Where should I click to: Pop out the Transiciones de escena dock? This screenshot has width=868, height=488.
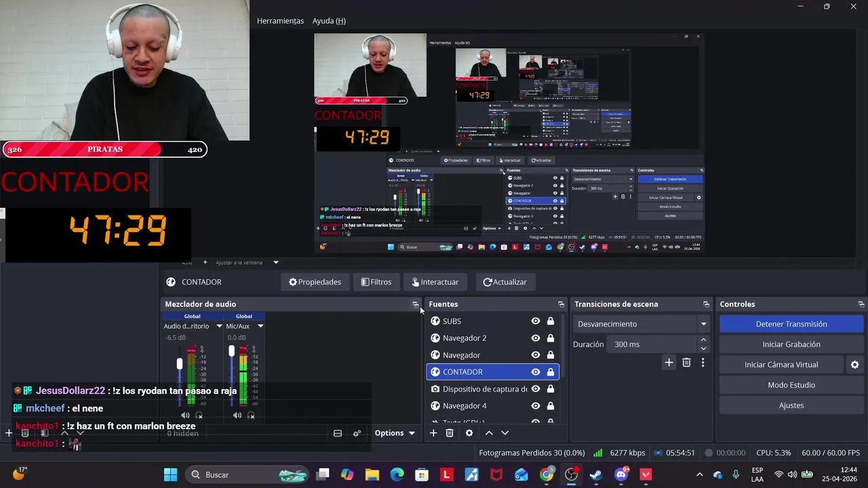pyautogui.click(x=706, y=304)
